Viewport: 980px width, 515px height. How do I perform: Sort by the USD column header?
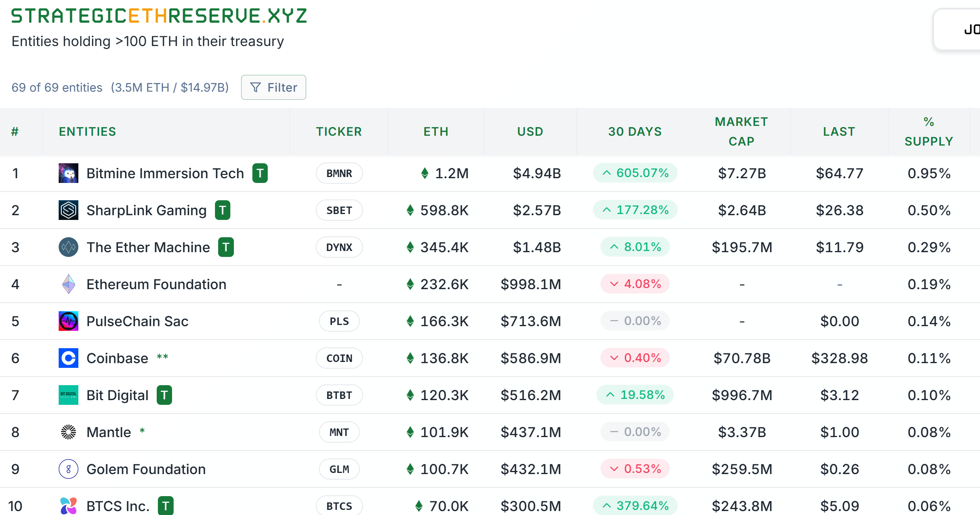pyautogui.click(x=530, y=131)
